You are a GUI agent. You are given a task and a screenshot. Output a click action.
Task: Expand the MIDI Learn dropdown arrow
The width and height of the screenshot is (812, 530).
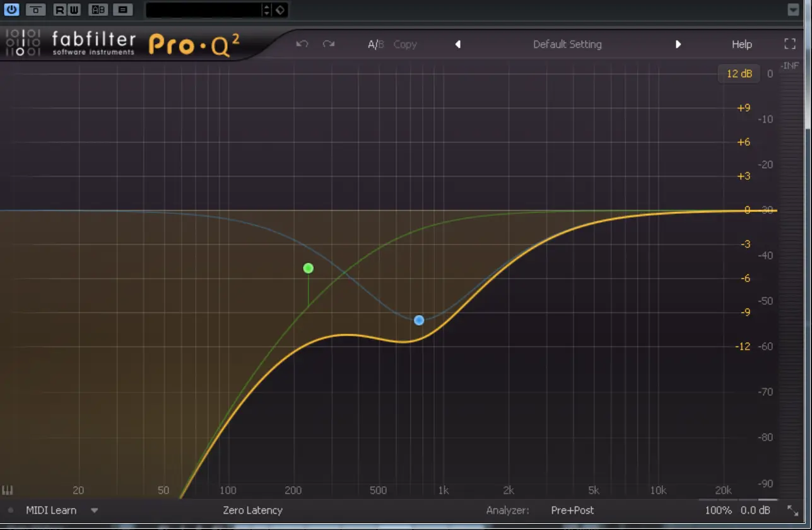94,510
